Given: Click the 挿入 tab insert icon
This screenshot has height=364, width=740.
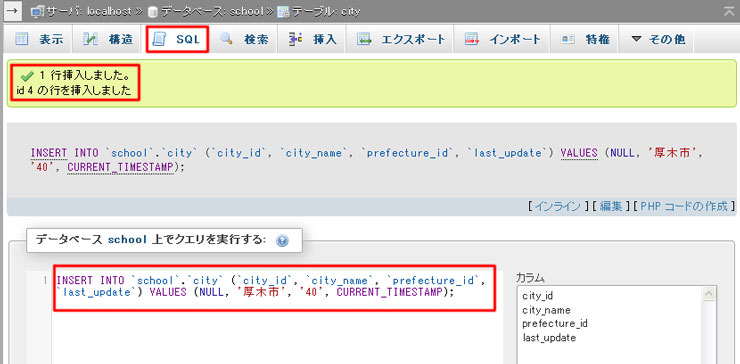Looking at the screenshot, I should 295,40.
